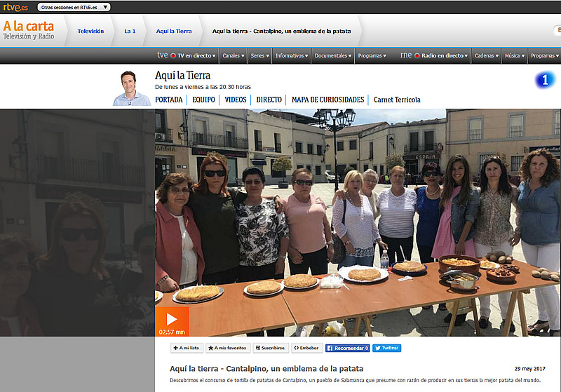The image size is (561, 392).
Task: Play the 02.57 min video
Action: tap(172, 322)
